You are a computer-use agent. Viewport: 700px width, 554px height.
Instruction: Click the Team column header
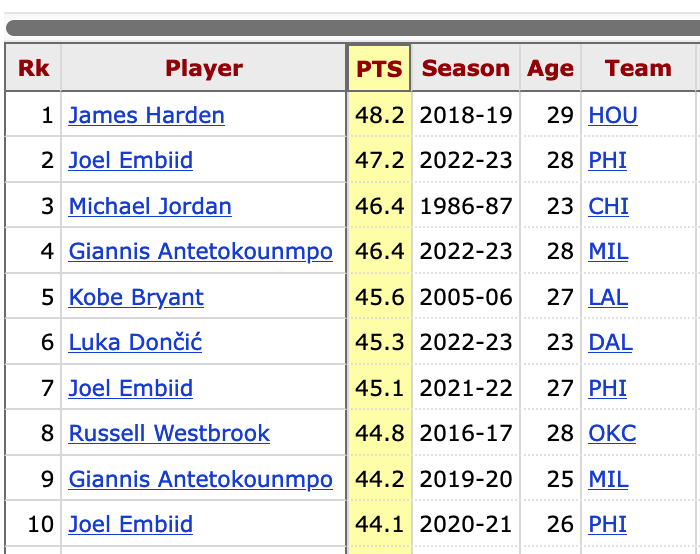[637, 69]
